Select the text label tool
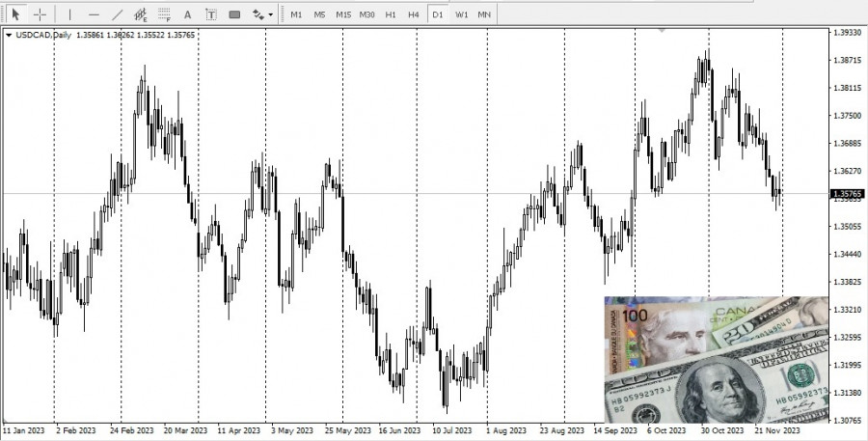This screenshot has height=441, width=868. tap(211, 14)
